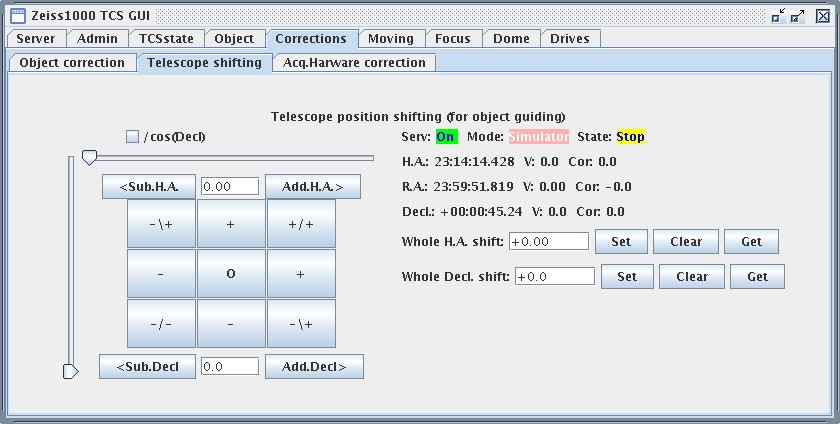
Task: Open the TCSstate tab
Action: pos(167,39)
